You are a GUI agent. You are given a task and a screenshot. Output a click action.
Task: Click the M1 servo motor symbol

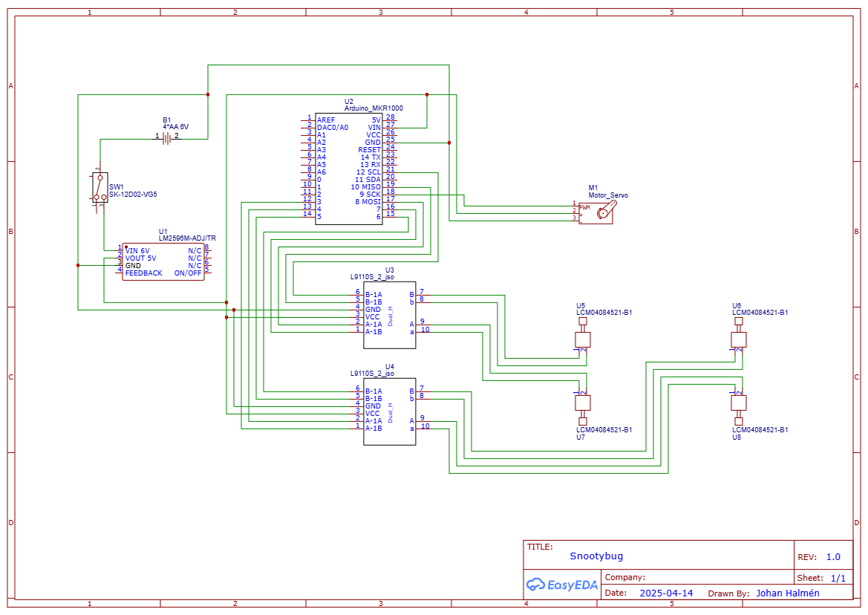(597, 212)
